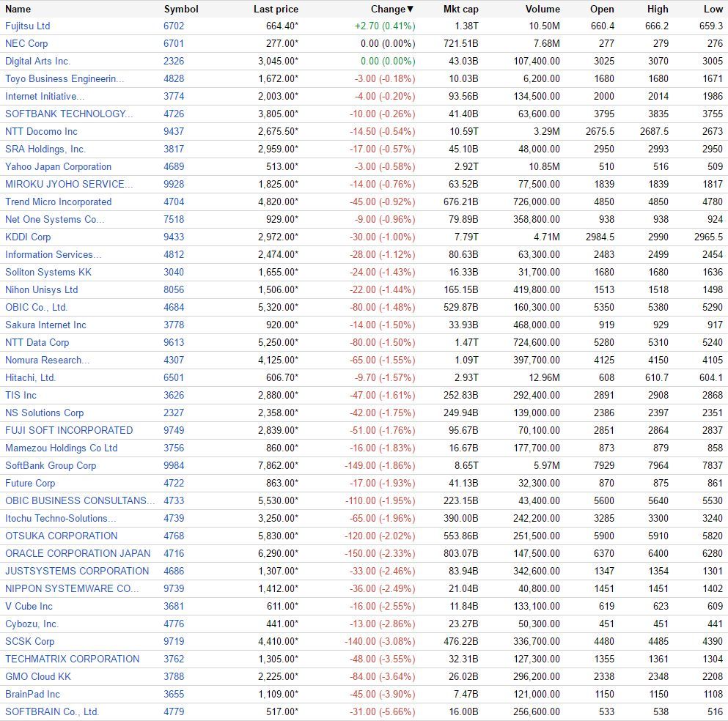The width and height of the screenshot is (728, 721).
Task: Sort by the Symbol column header
Action: [x=181, y=10]
